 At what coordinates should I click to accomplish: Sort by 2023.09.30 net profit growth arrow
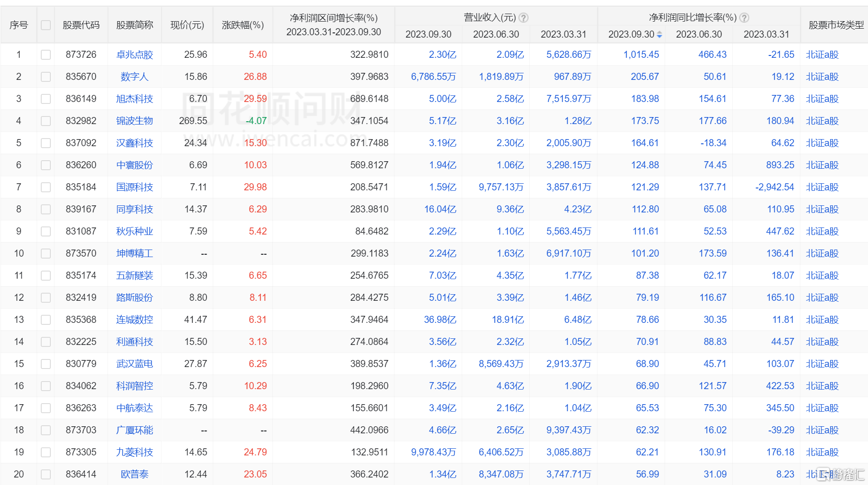click(659, 34)
